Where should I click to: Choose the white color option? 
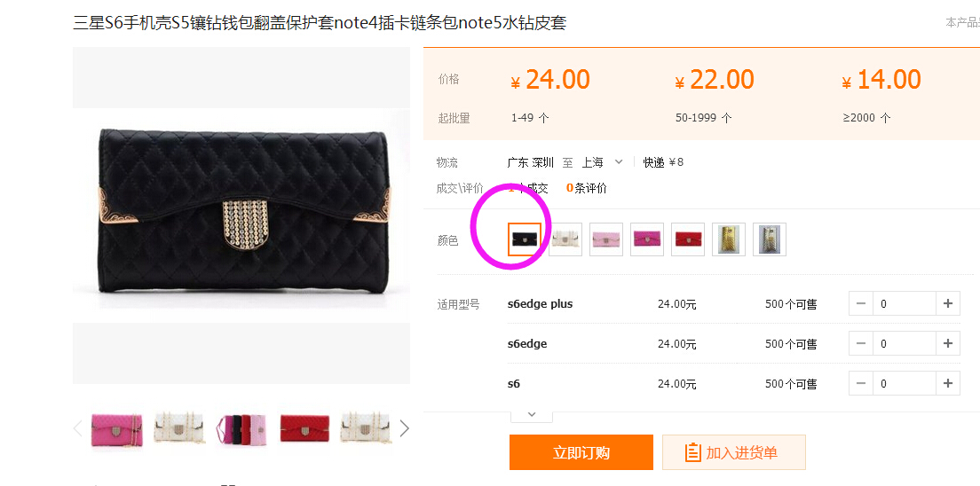coord(565,239)
